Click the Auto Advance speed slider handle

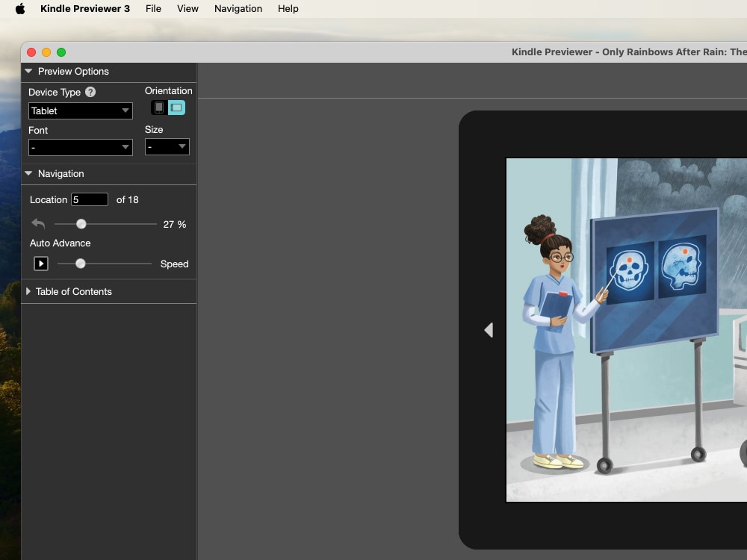pyautogui.click(x=81, y=264)
